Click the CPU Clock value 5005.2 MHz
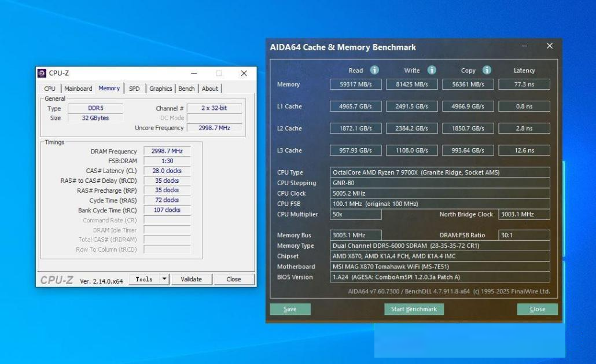596x364 pixels. [x=440, y=193]
